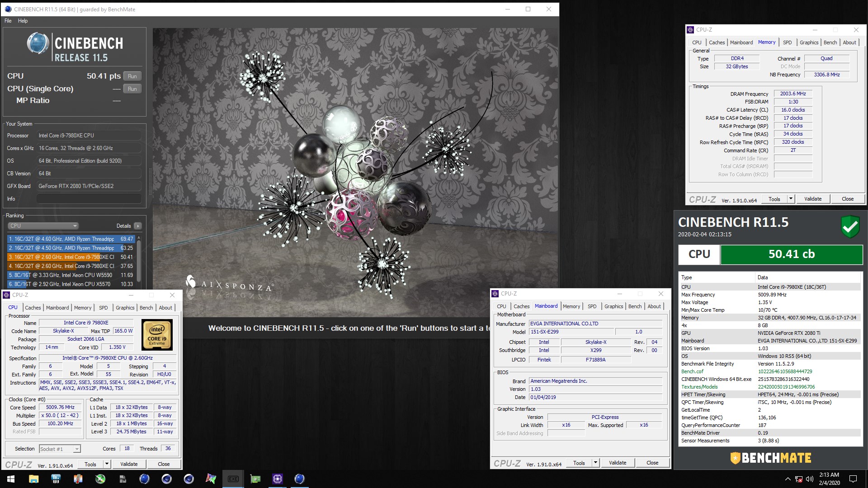Switch to SPD tab in Mainboard CPU-Z window

pyautogui.click(x=592, y=306)
